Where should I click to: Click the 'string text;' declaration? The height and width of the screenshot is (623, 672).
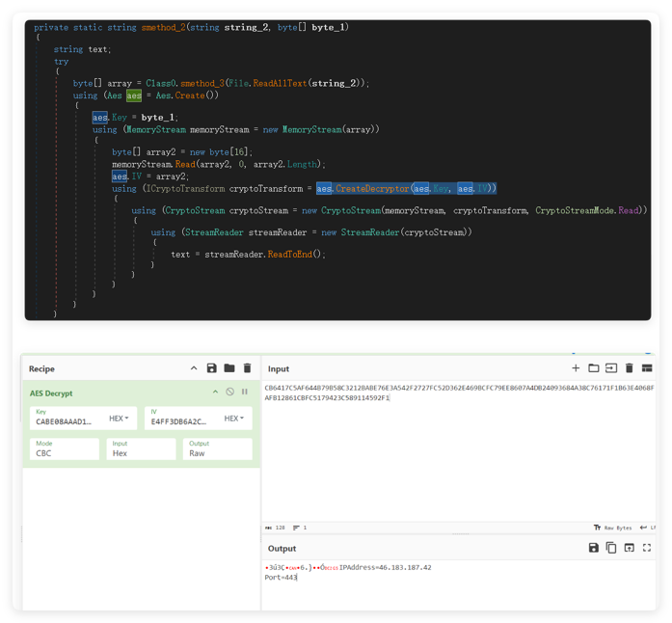tap(82, 49)
